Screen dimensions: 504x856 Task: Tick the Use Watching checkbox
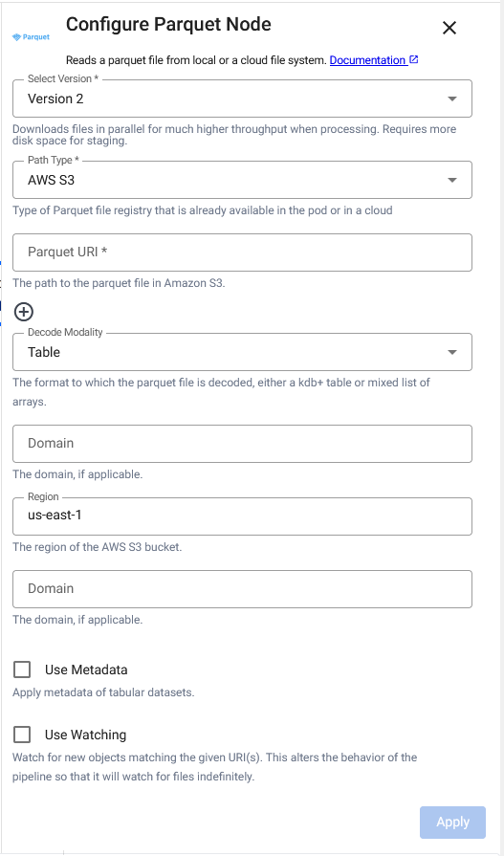[x=22, y=735]
